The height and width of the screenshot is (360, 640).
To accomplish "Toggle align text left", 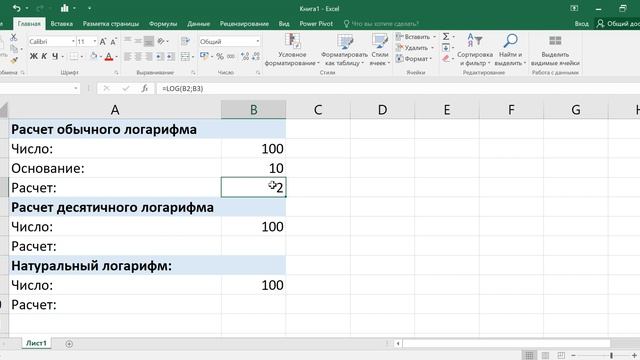I will coord(127,56).
